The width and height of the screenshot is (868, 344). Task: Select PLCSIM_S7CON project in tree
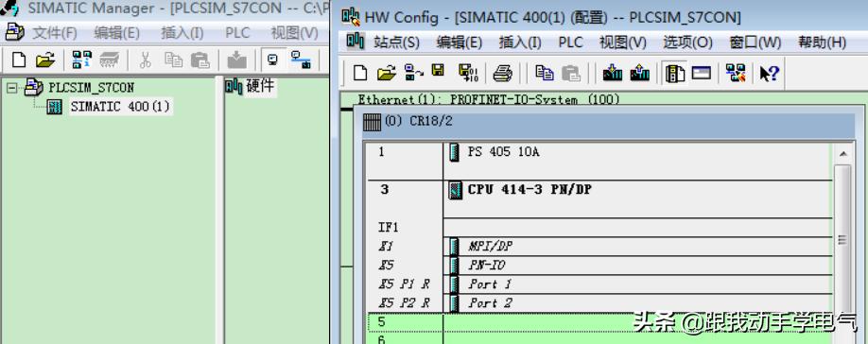[x=92, y=87]
